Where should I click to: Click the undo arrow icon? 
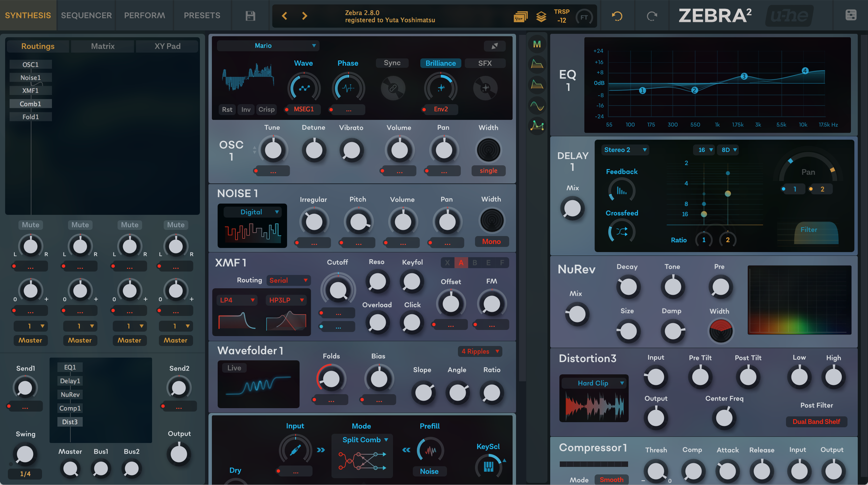[617, 16]
